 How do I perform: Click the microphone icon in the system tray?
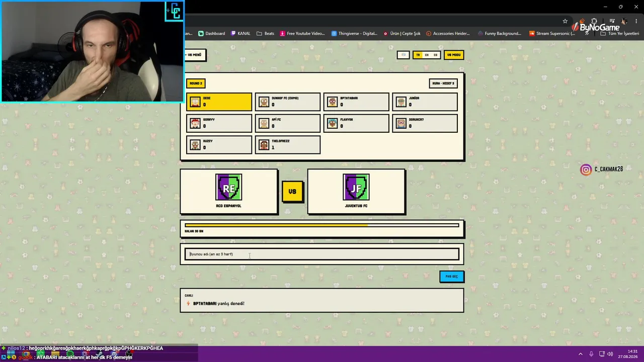(x=591, y=354)
